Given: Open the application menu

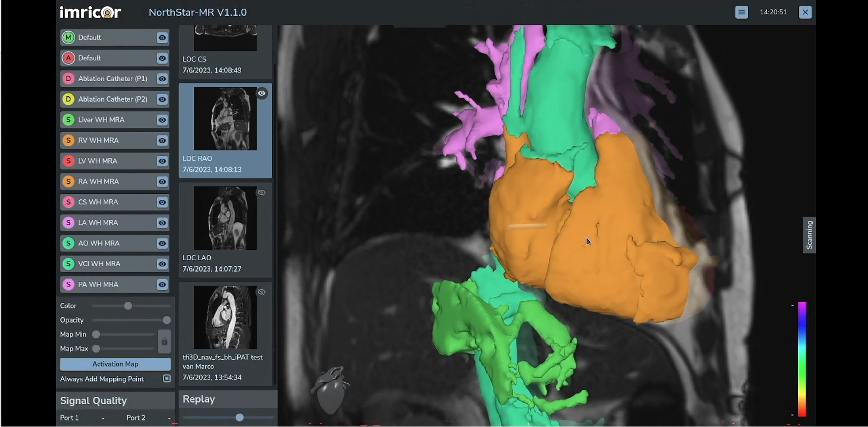Looking at the screenshot, I should click(742, 12).
